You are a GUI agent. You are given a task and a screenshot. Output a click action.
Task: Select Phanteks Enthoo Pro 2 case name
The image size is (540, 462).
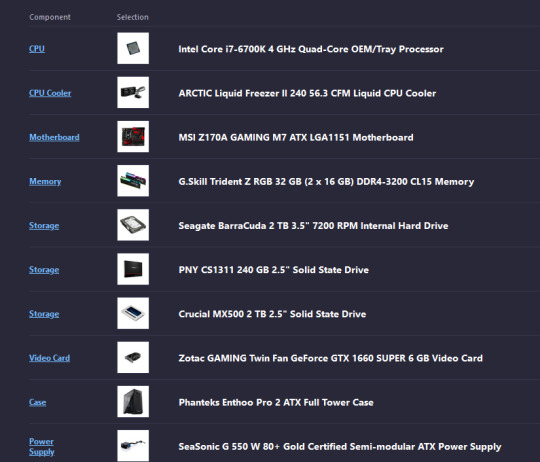(x=276, y=402)
